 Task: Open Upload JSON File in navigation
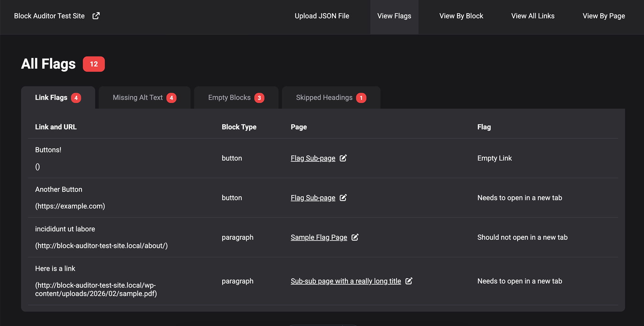point(322,16)
